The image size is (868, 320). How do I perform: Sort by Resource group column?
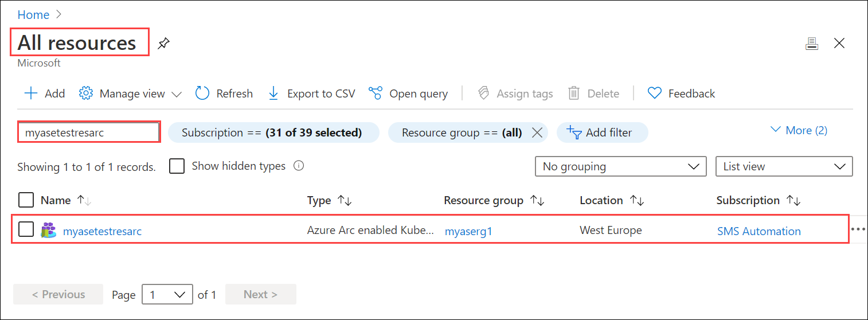pos(494,200)
